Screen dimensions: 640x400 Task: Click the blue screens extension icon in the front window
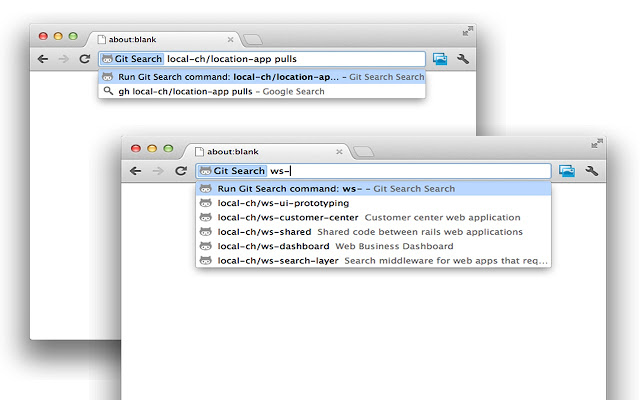click(x=567, y=171)
